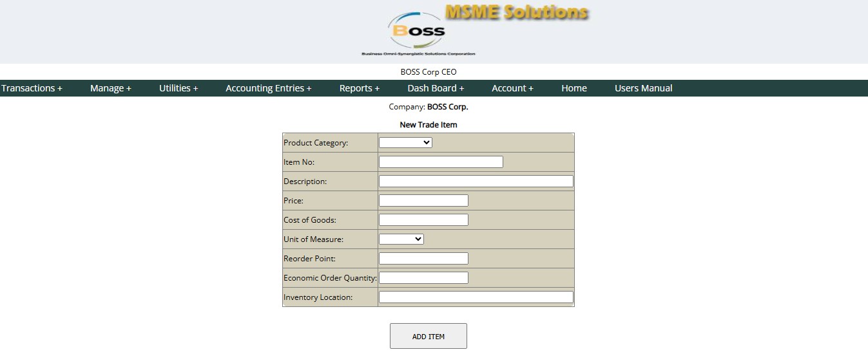Screen dimensions: 868x354
Task: Click the BOSS company logo
Action: coord(418,33)
